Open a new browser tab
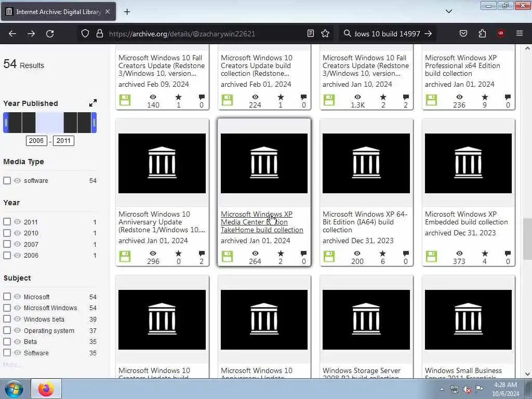Image resolution: width=532 pixels, height=399 pixels. coord(127,12)
